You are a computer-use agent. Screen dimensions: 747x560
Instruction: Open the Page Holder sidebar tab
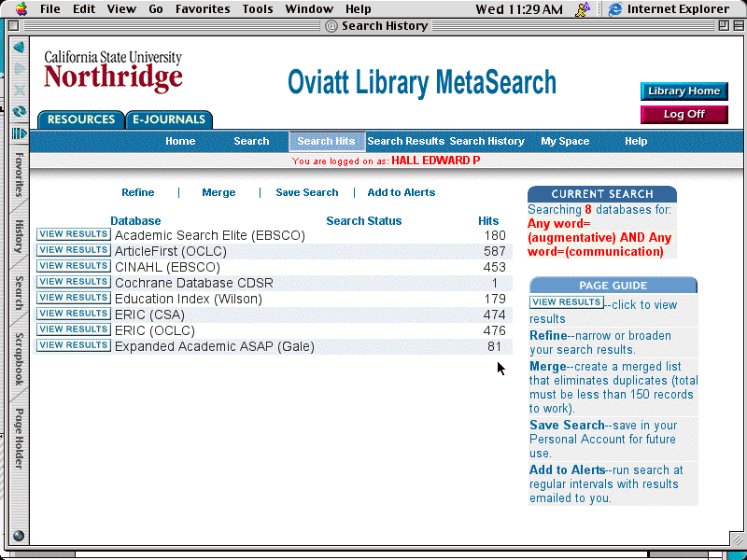(x=19, y=439)
